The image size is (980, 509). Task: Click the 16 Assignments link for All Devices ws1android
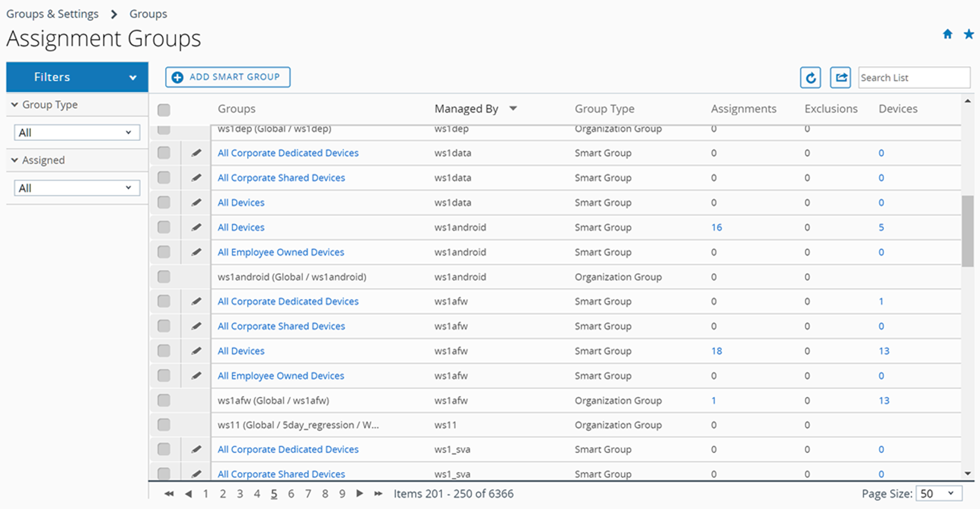pyautogui.click(x=714, y=227)
